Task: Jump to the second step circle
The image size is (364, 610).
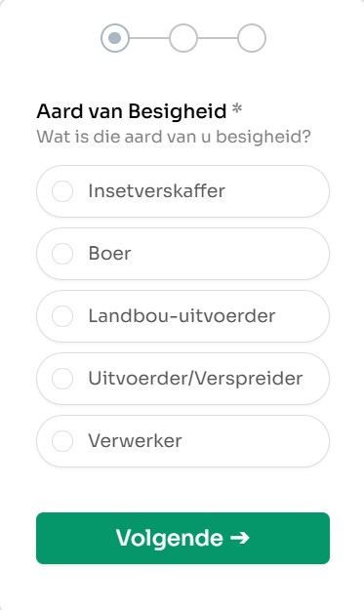Action: click(x=183, y=38)
